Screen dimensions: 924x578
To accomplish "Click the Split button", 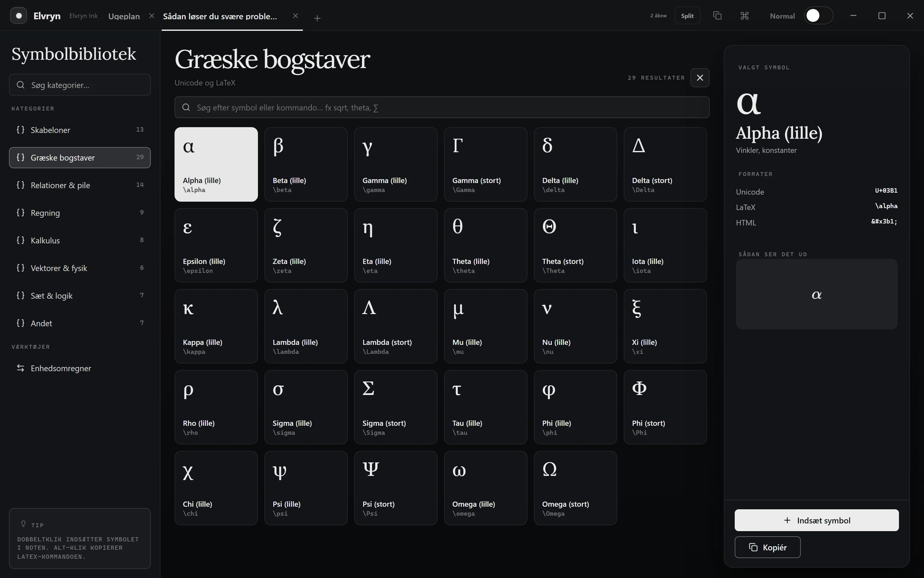I will coord(687,16).
